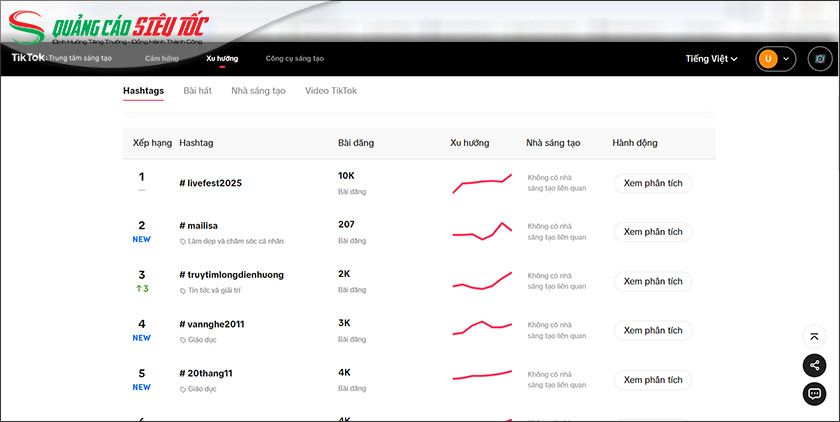Viewport: 840px width, 422px height.
Task: Open the # livefest2025 hashtag
Action: 211,183
